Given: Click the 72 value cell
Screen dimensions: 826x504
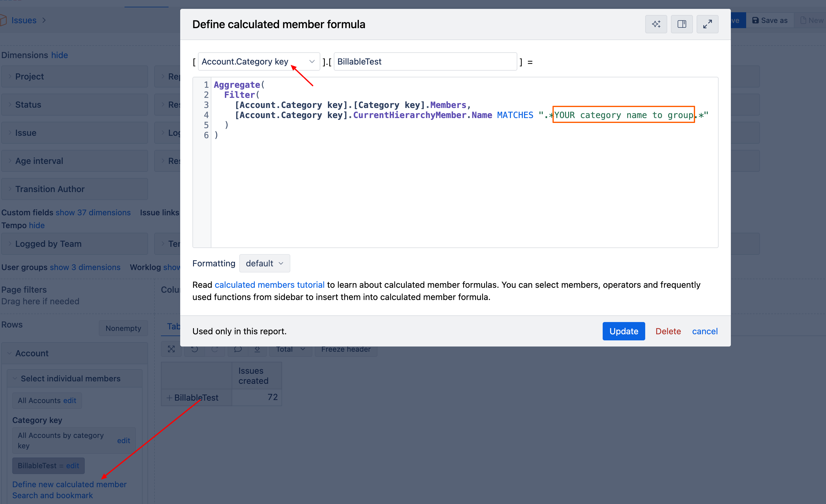Looking at the screenshot, I should coord(256,398).
